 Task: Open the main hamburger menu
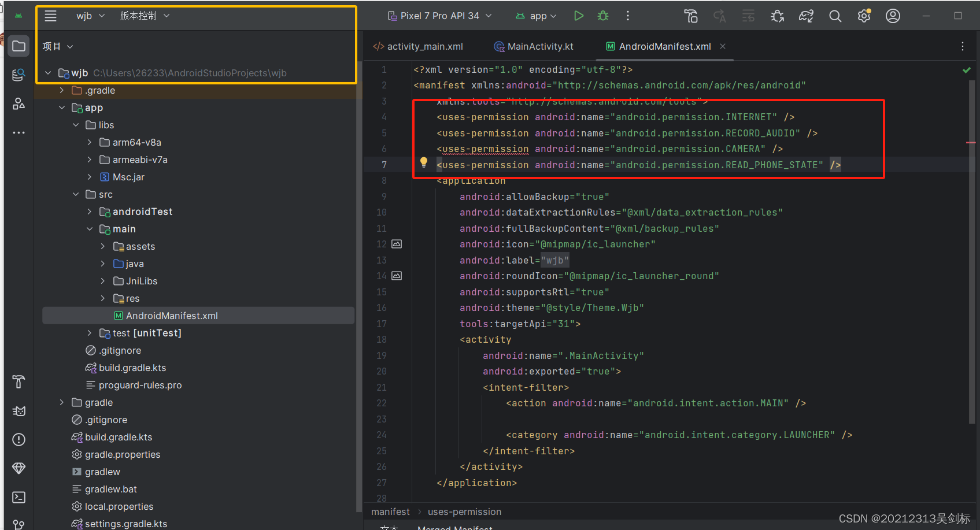[x=51, y=16]
